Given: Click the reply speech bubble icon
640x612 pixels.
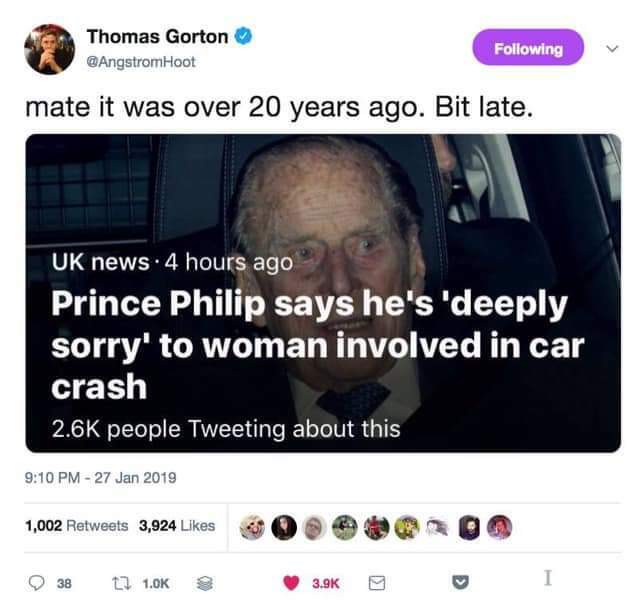Looking at the screenshot, I should [x=37, y=583].
